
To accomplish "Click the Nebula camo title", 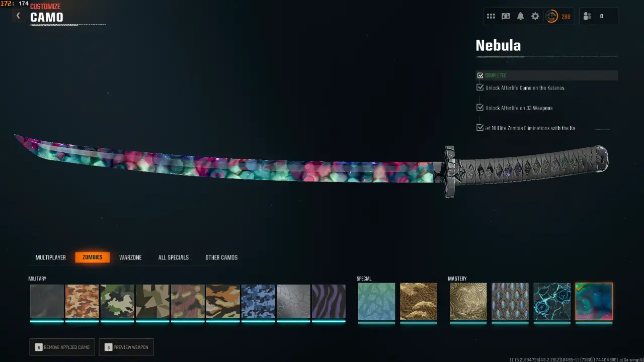I will (498, 45).
